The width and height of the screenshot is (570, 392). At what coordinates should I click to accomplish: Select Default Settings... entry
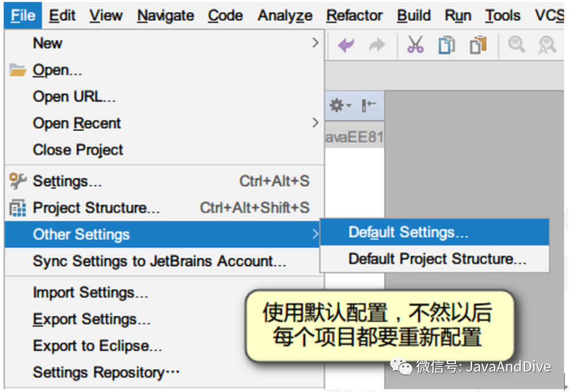coord(434,232)
